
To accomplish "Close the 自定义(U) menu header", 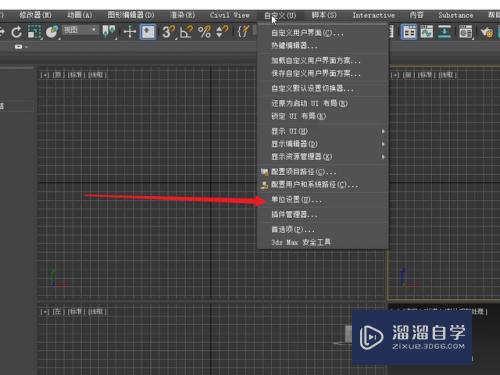I will pyautogui.click(x=280, y=15).
